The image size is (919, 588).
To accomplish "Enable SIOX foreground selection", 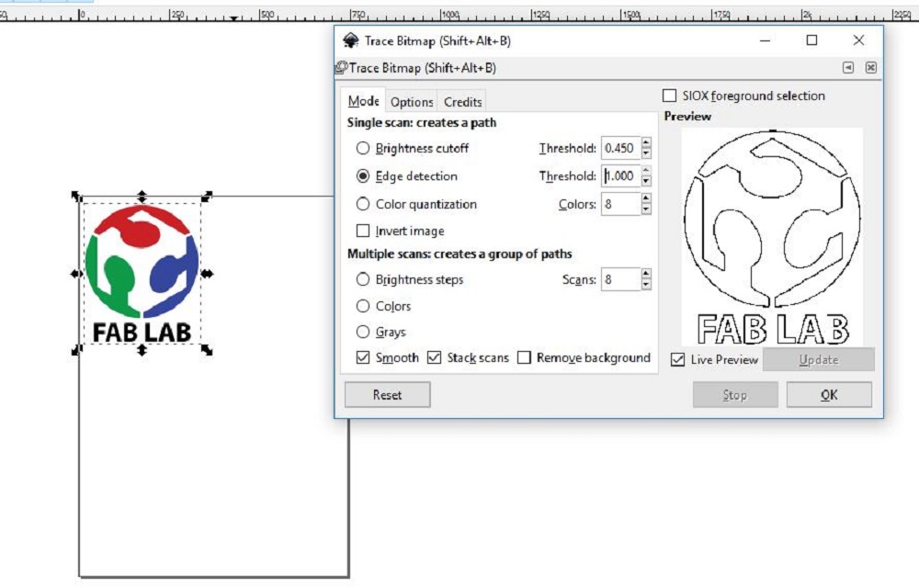I will coord(669,96).
